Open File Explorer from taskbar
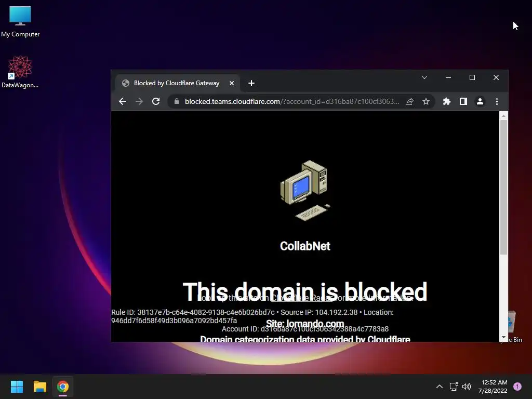This screenshot has height=399, width=532. pyautogui.click(x=39, y=387)
